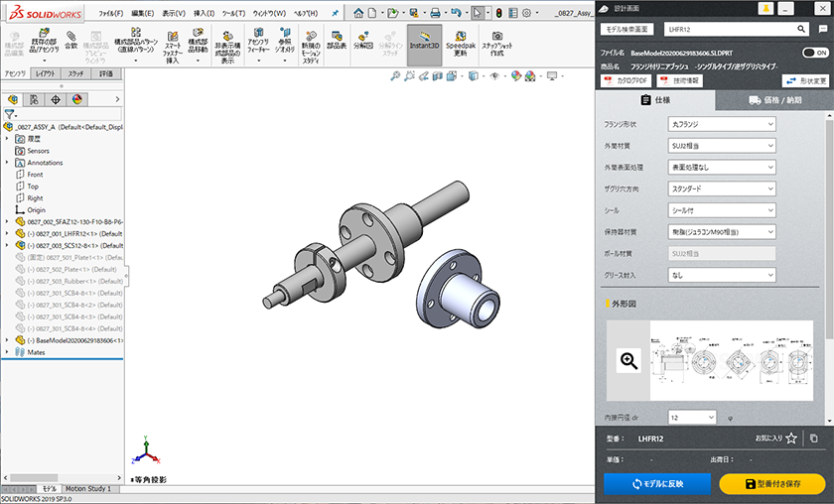Expand the Annotations tree node
This screenshot has height=504, width=834.
tap(8, 163)
